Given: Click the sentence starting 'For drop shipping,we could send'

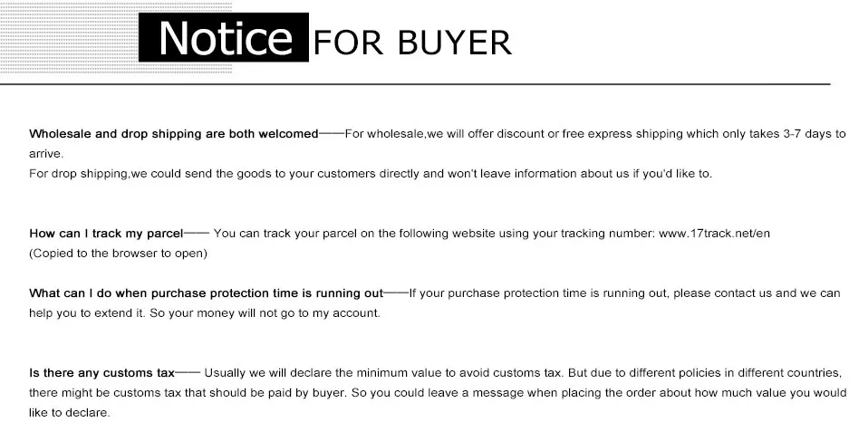Looking at the screenshot, I should [371, 174].
